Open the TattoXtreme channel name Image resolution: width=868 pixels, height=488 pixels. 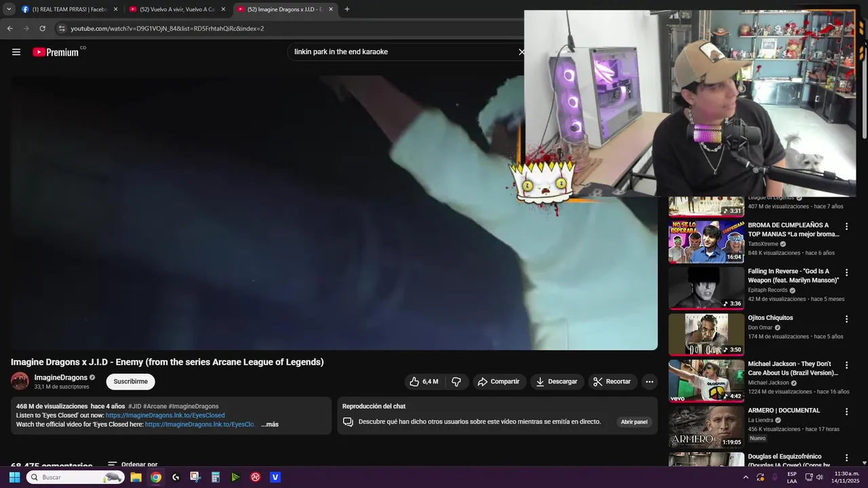(x=763, y=244)
